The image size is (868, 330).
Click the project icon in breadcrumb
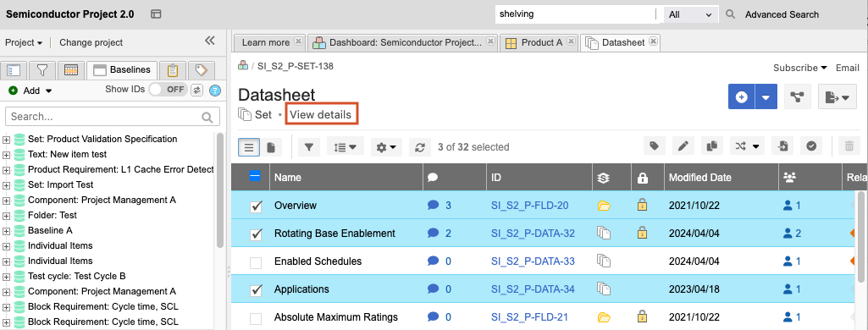tap(242, 66)
